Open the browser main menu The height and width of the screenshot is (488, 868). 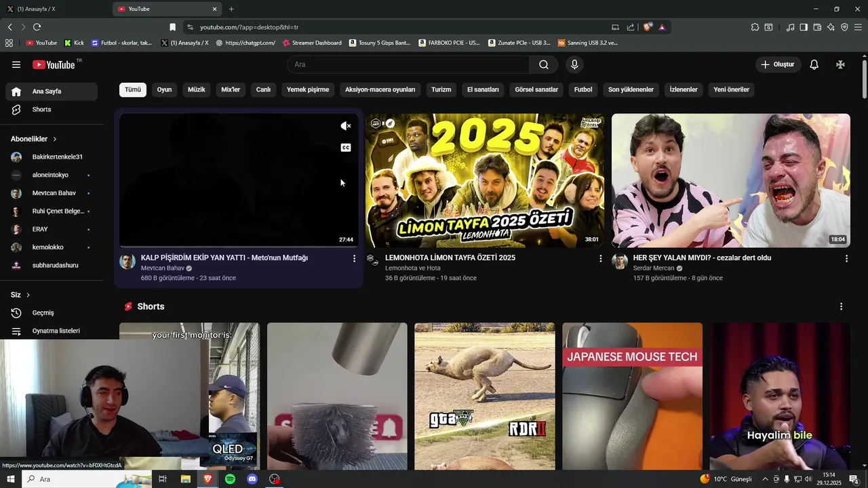click(x=859, y=27)
